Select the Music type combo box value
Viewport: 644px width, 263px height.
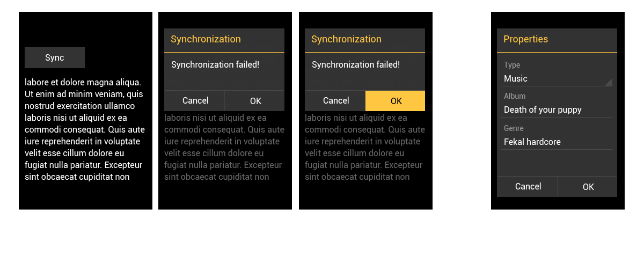pyautogui.click(x=553, y=79)
